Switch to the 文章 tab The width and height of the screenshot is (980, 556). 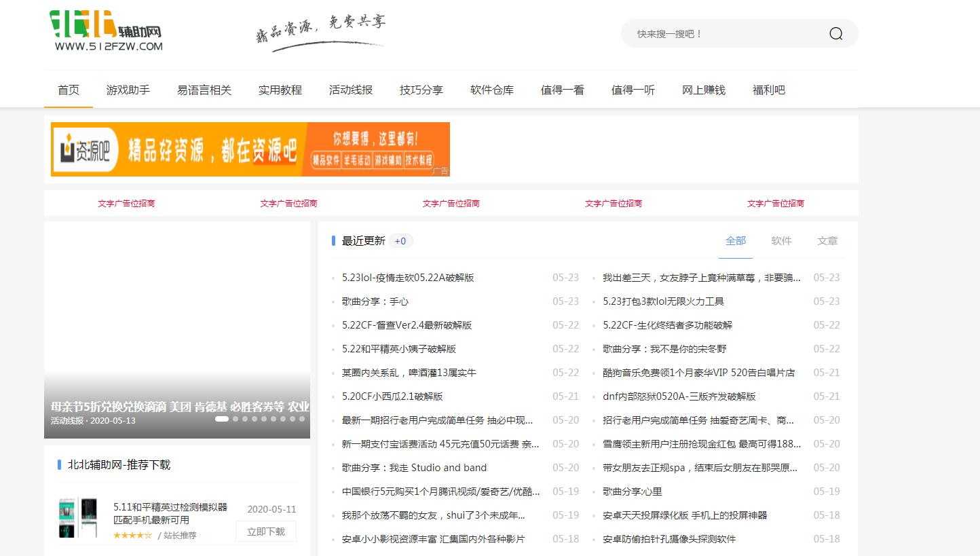click(x=828, y=241)
